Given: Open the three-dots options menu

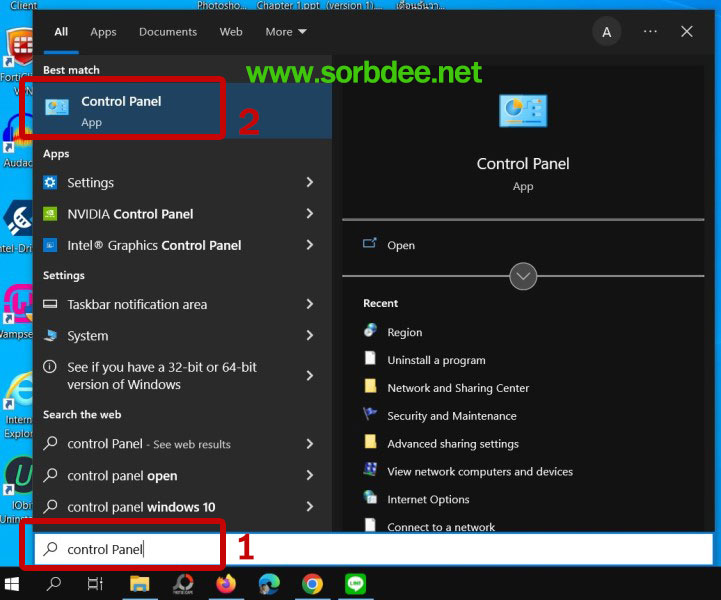Looking at the screenshot, I should [650, 31].
